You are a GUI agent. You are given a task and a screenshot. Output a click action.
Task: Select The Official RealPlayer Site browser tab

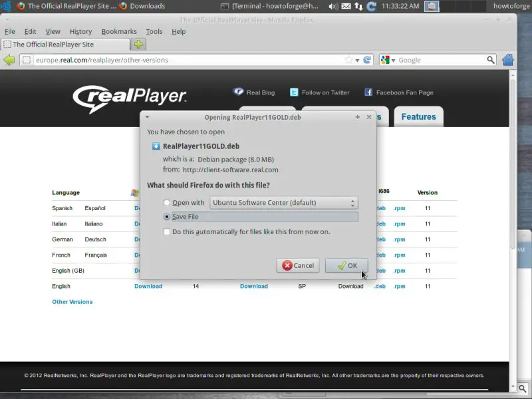coord(65,45)
